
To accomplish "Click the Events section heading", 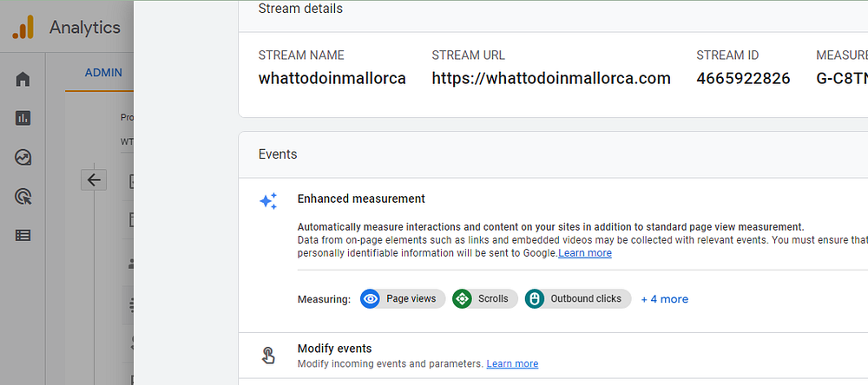I will 278,154.
